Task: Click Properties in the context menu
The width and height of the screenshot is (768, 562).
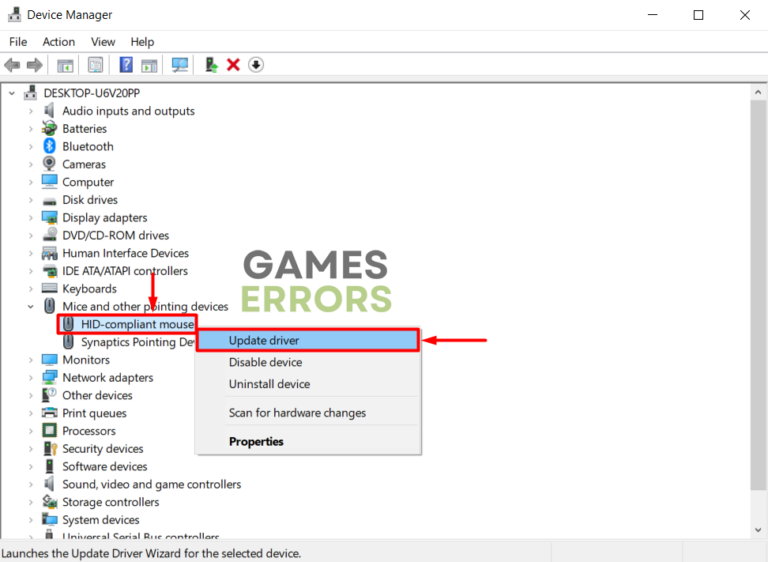Action: pos(256,441)
